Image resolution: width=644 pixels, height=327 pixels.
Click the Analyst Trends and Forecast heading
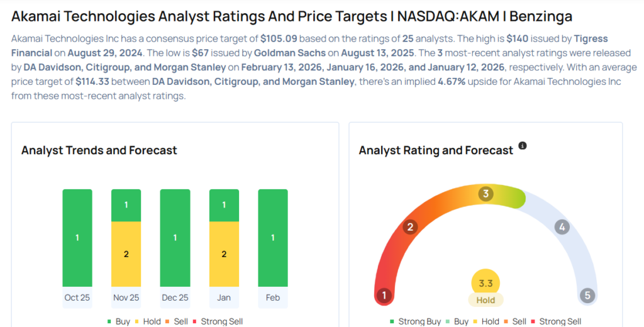coord(99,150)
